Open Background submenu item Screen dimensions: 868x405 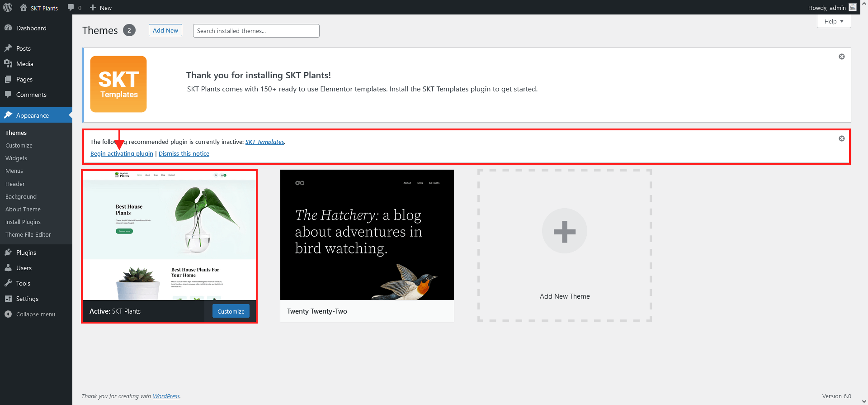pyautogui.click(x=21, y=196)
